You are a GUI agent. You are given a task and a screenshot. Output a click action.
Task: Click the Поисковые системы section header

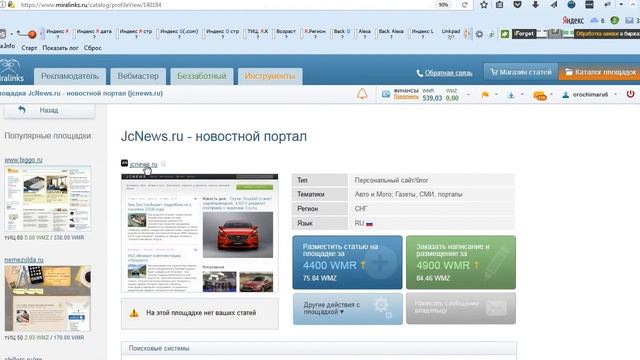(x=318, y=348)
